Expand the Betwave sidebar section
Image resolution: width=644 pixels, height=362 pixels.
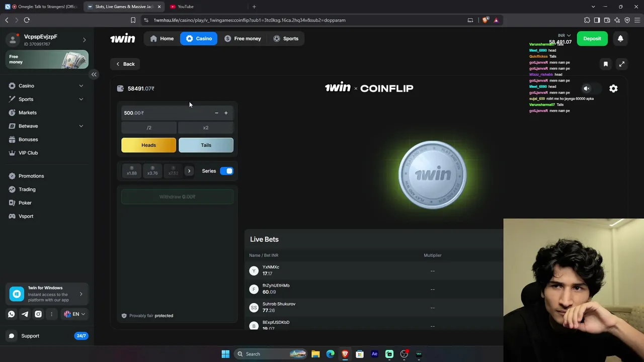81,126
